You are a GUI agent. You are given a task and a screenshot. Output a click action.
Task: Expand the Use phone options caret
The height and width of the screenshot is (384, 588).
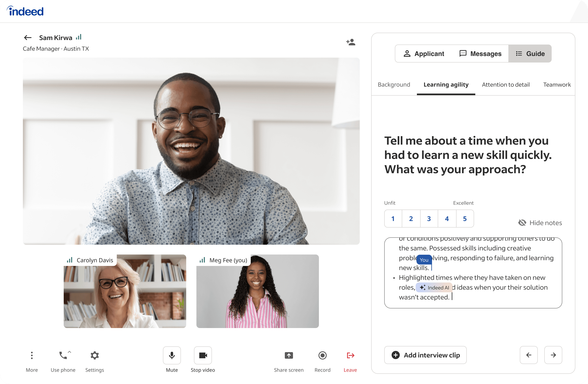[69, 352]
